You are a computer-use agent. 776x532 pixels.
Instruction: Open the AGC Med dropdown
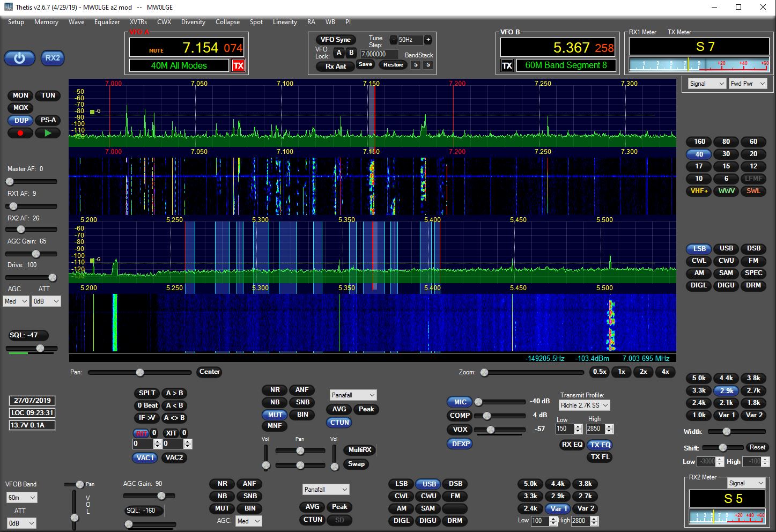pos(16,301)
